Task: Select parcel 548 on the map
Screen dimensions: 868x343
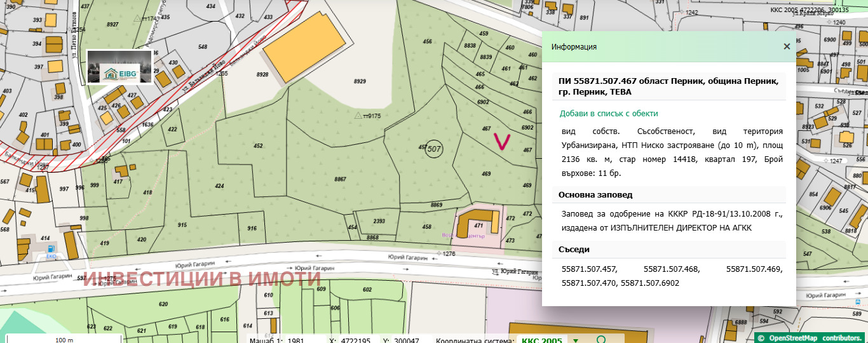Action: [203, 47]
